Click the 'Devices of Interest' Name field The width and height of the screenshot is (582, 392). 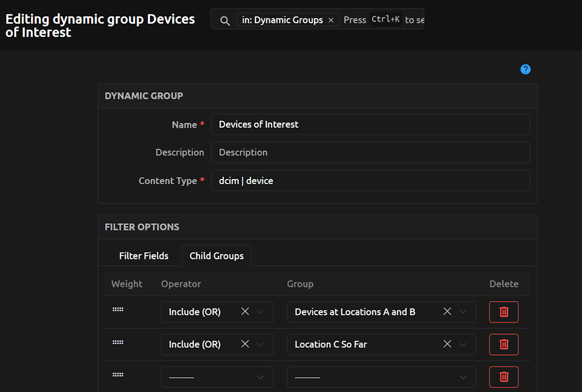click(369, 124)
